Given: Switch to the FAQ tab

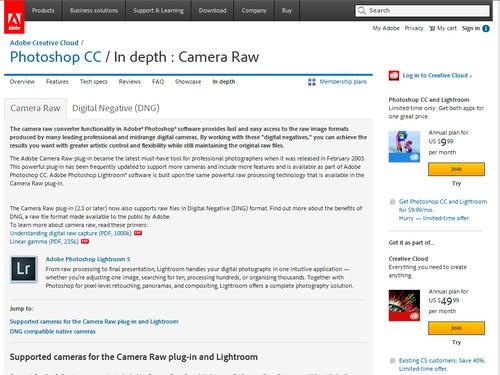Looking at the screenshot, I should pyautogui.click(x=158, y=82).
